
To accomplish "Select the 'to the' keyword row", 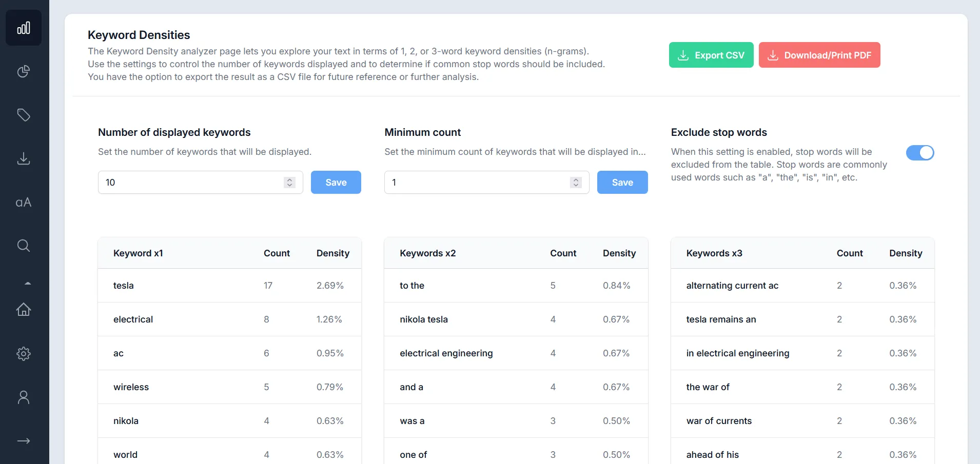I will click(x=516, y=286).
